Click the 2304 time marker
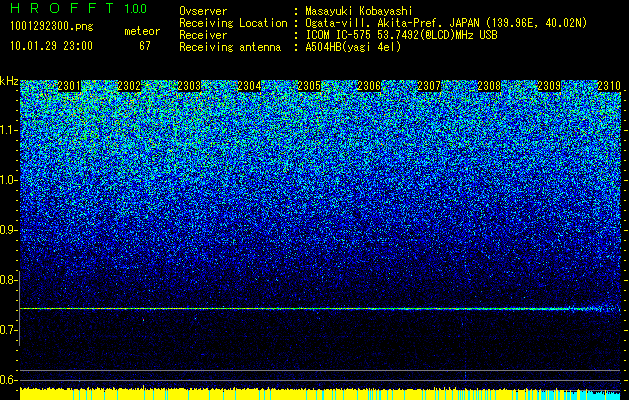 (249, 86)
